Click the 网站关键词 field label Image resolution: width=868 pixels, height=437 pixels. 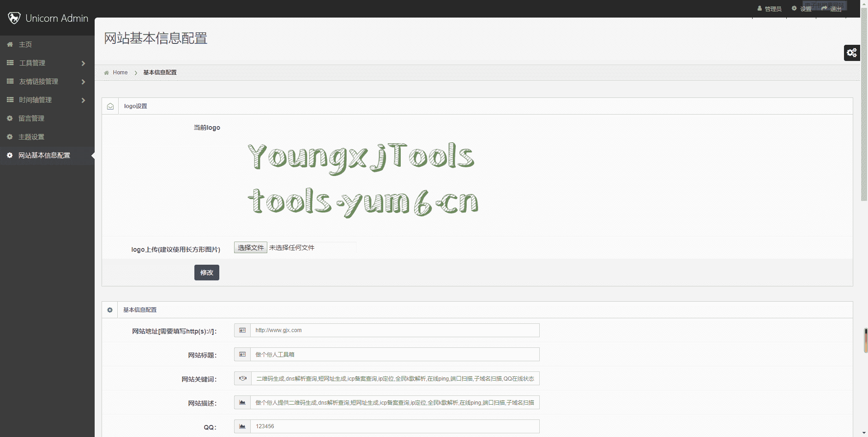click(x=199, y=379)
